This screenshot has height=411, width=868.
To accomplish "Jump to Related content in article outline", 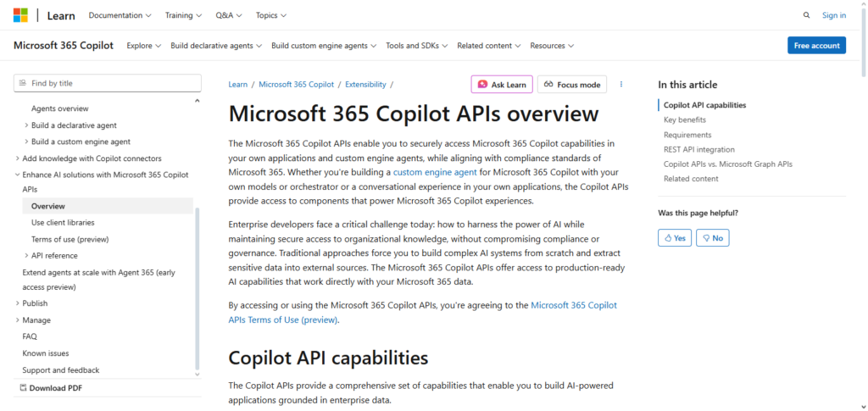I will pyautogui.click(x=691, y=179).
